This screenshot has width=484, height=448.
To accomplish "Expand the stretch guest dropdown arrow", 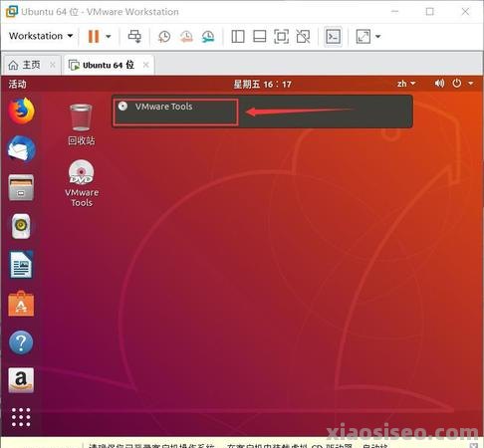I will pyautogui.click(x=377, y=36).
